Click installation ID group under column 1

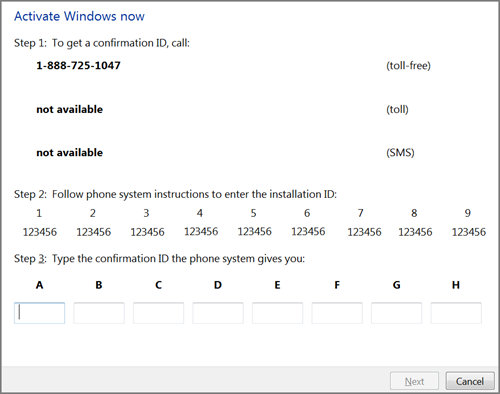[x=40, y=232]
